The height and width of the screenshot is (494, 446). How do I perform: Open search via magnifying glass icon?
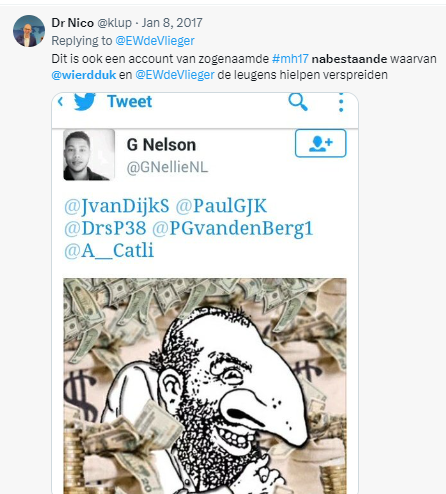point(298,101)
